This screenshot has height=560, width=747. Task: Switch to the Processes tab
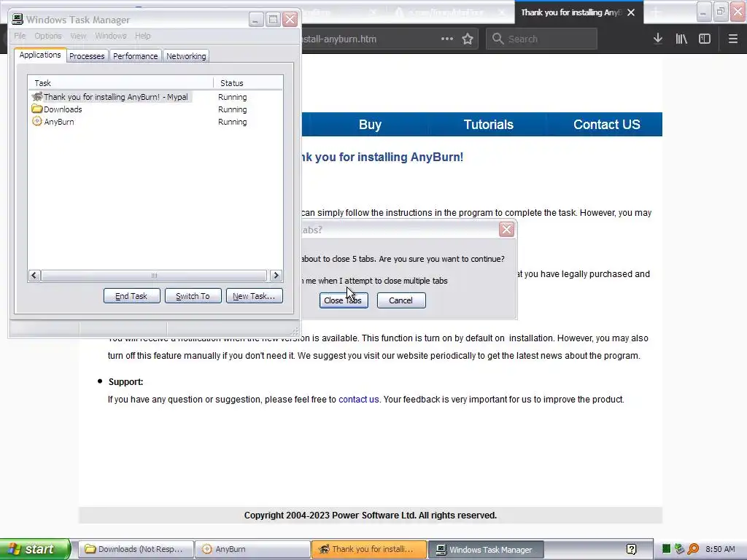click(x=87, y=55)
